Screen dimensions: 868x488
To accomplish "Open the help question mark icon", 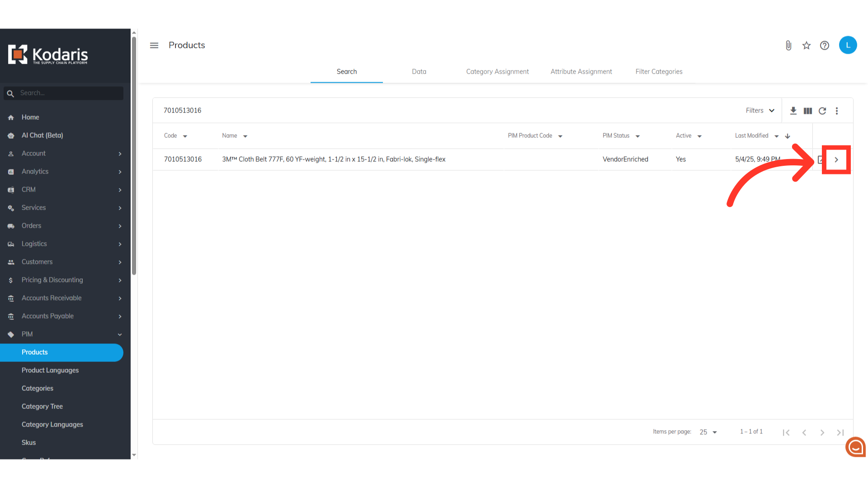I will pos(825,46).
